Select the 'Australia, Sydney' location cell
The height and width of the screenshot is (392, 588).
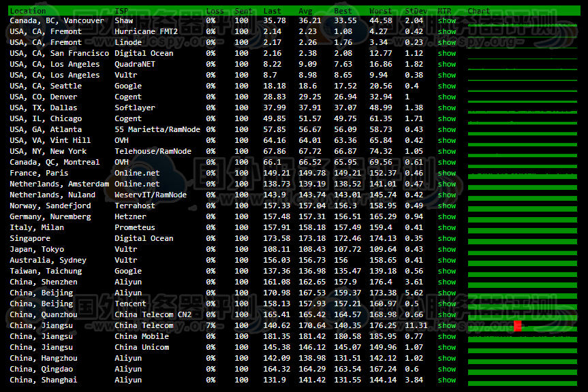tap(48, 259)
